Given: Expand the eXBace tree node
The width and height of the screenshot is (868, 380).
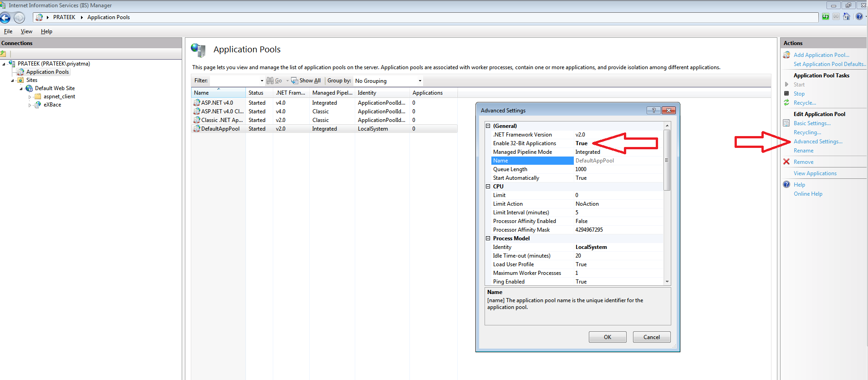Looking at the screenshot, I should [30, 105].
